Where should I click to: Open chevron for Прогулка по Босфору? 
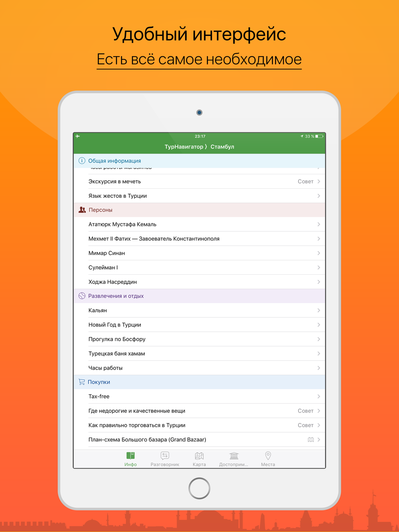[319, 339]
